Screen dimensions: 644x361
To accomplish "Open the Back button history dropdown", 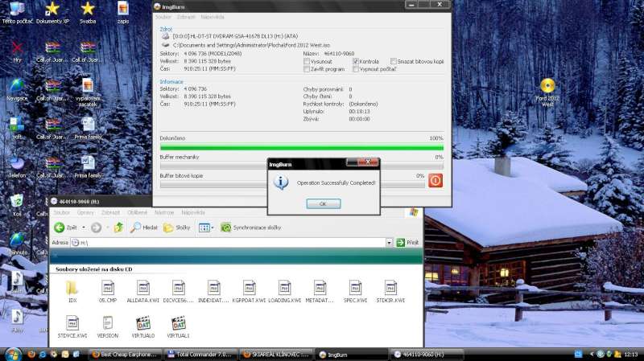I will [x=83, y=228].
